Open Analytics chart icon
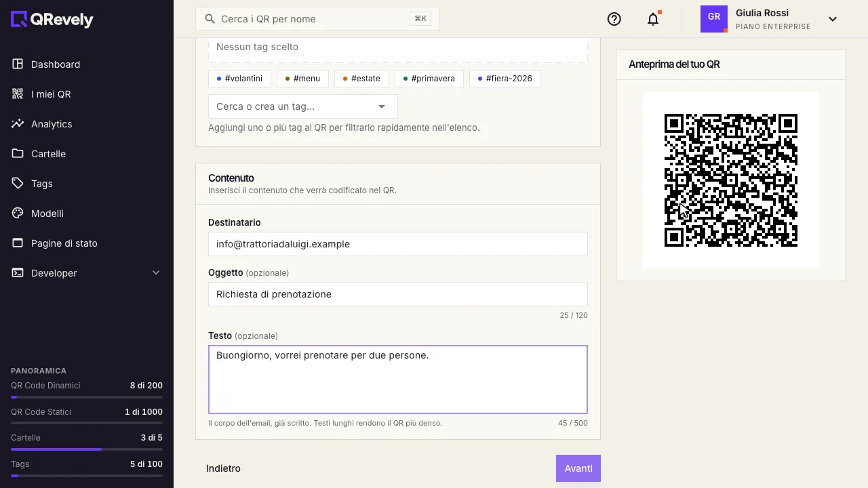 point(18,123)
